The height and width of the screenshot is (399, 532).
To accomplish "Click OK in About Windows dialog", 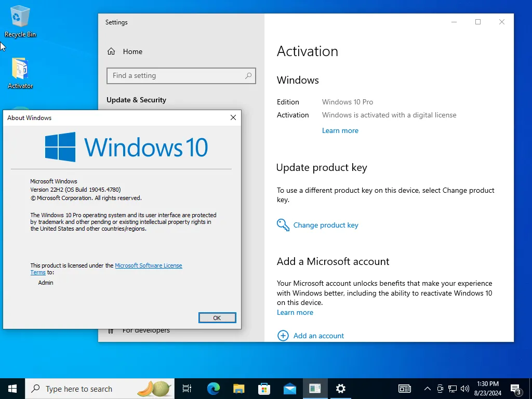I will tap(217, 317).
